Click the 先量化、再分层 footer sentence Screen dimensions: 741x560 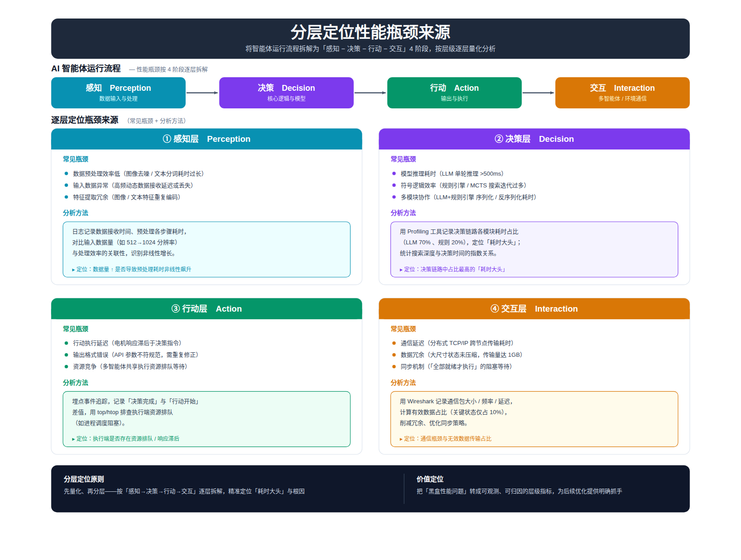click(184, 491)
